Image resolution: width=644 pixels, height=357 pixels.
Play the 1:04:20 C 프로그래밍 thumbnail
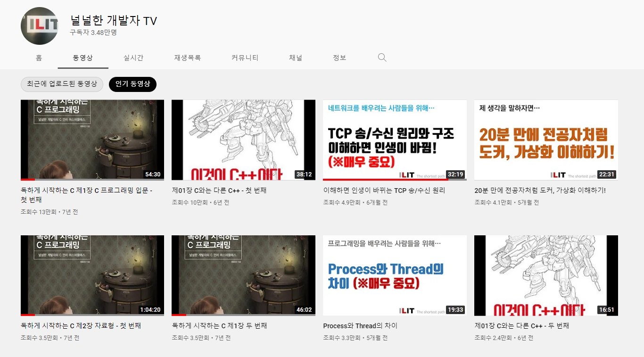[x=92, y=275]
